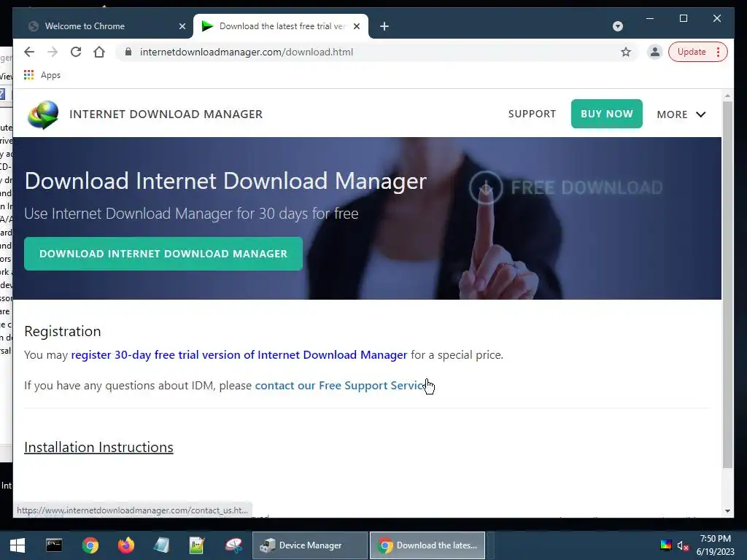Close the Welcome to Chrome tab

[x=182, y=26]
